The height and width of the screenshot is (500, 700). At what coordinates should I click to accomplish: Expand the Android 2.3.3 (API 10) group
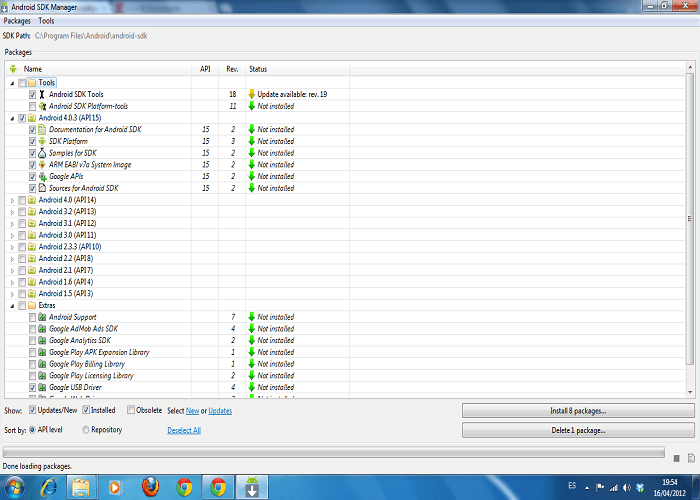point(12,247)
